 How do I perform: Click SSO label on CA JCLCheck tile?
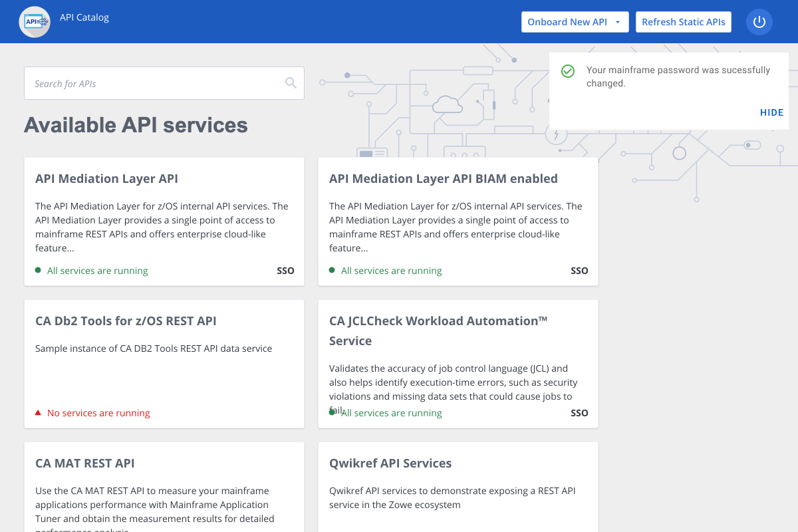pos(579,413)
